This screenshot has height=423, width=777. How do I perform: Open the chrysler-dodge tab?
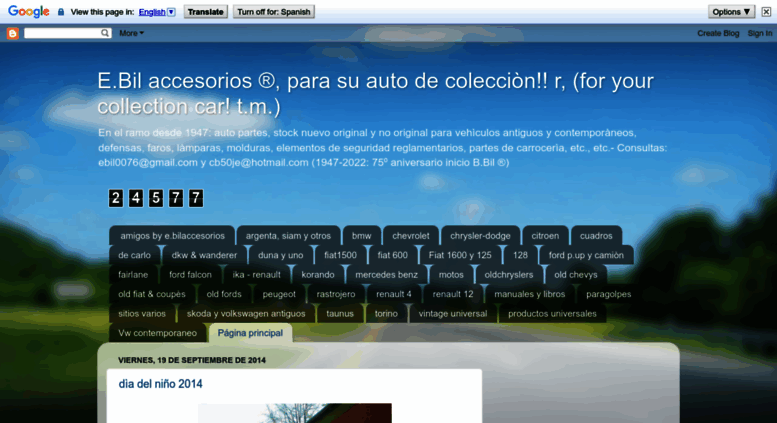(x=480, y=236)
